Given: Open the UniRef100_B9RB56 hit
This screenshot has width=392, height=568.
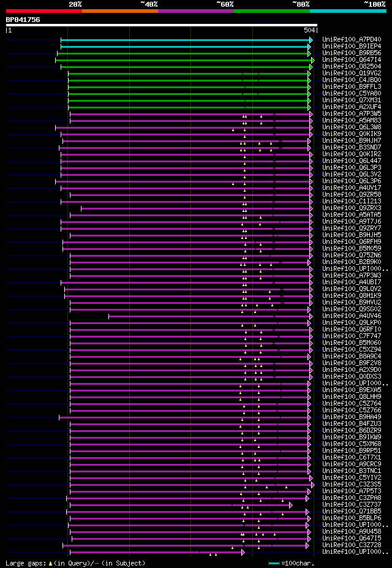Looking at the screenshot, I should click(x=352, y=53).
